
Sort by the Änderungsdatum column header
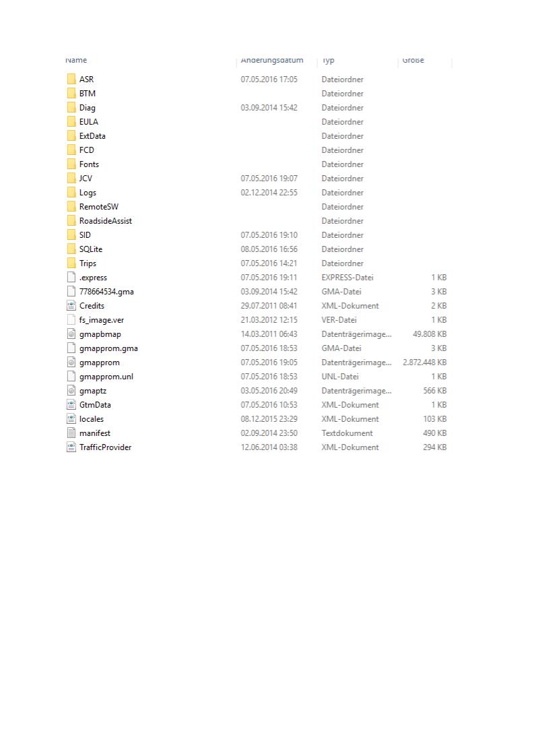272,60
